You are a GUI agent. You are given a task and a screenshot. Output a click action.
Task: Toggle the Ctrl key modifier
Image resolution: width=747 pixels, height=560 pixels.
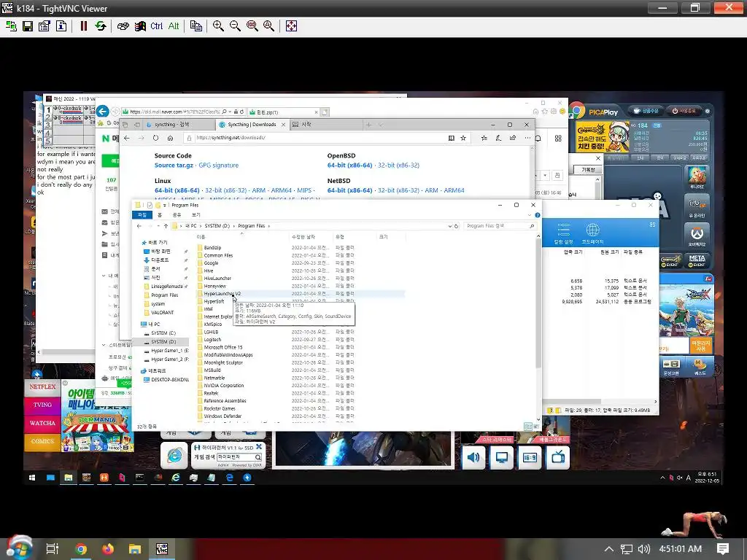(156, 26)
